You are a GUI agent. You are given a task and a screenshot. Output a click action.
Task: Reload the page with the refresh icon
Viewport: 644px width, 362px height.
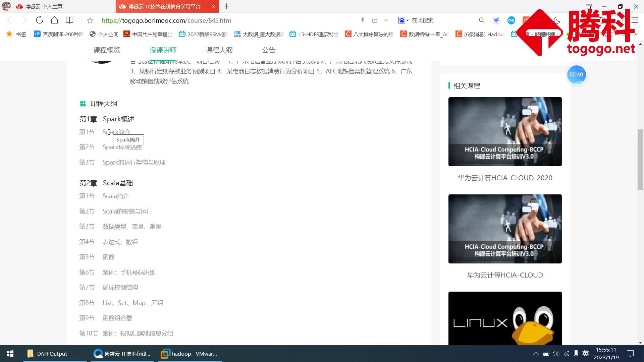click(40, 20)
